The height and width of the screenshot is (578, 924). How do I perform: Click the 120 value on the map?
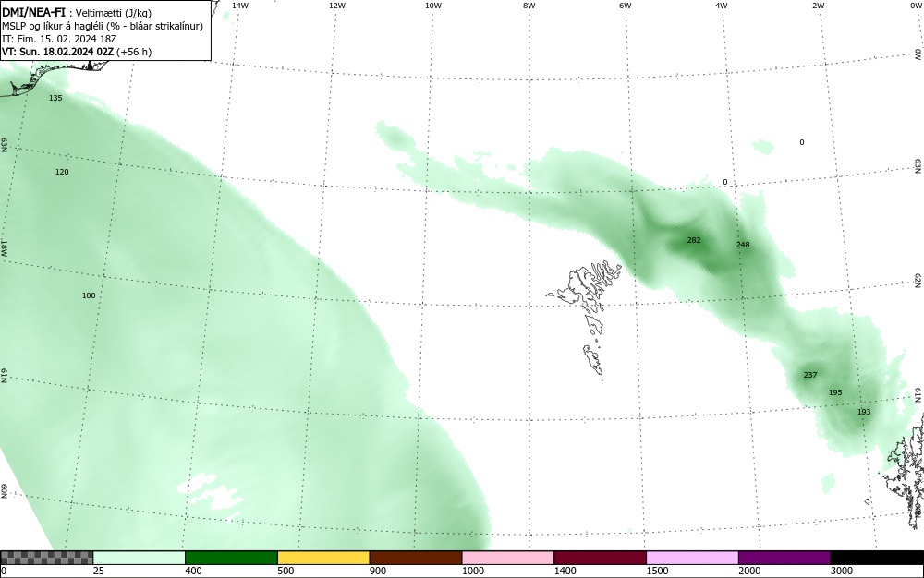click(62, 172)
